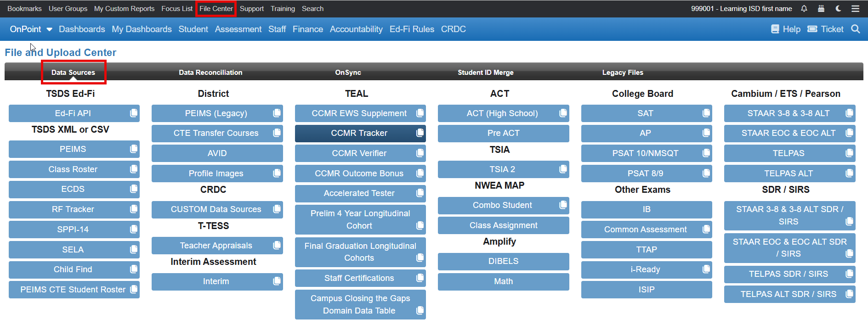The height and width of the screenshot is (325, 868).
Task: Open the Dashboards navigation item
Action: click(x=82, y=29)
